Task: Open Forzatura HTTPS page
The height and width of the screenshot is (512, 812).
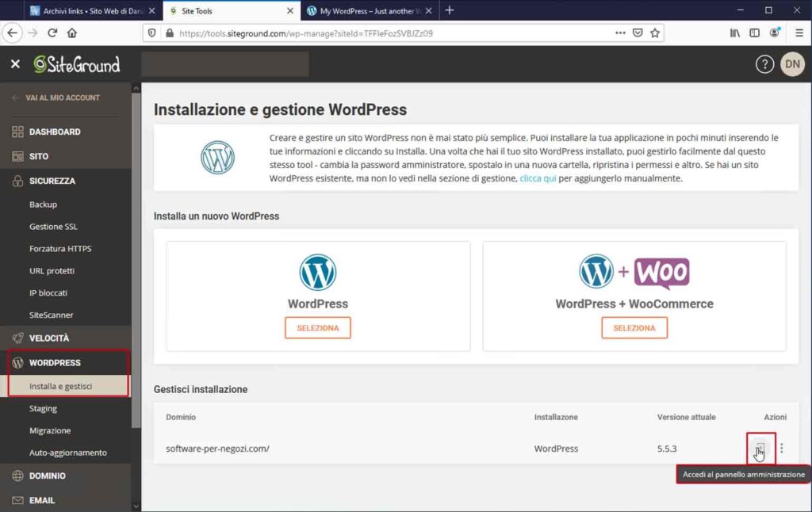Action: (x=60, y=249)
